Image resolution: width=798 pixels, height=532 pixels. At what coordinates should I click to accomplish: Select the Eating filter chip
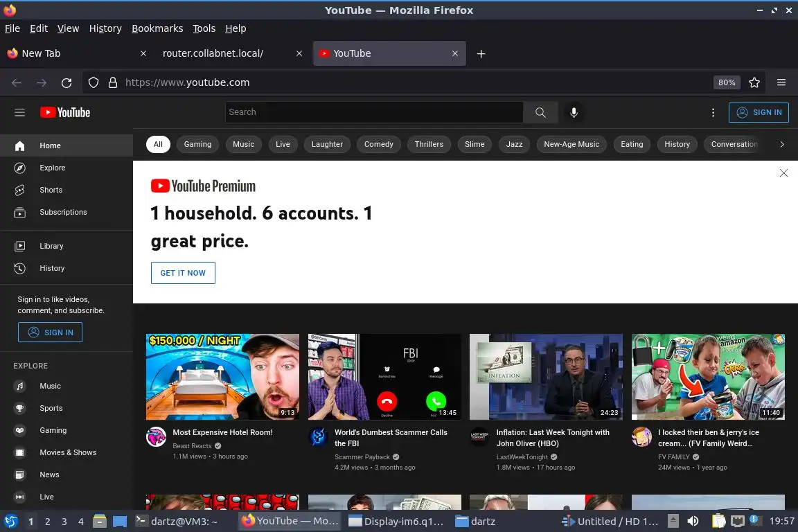[632, 145]
